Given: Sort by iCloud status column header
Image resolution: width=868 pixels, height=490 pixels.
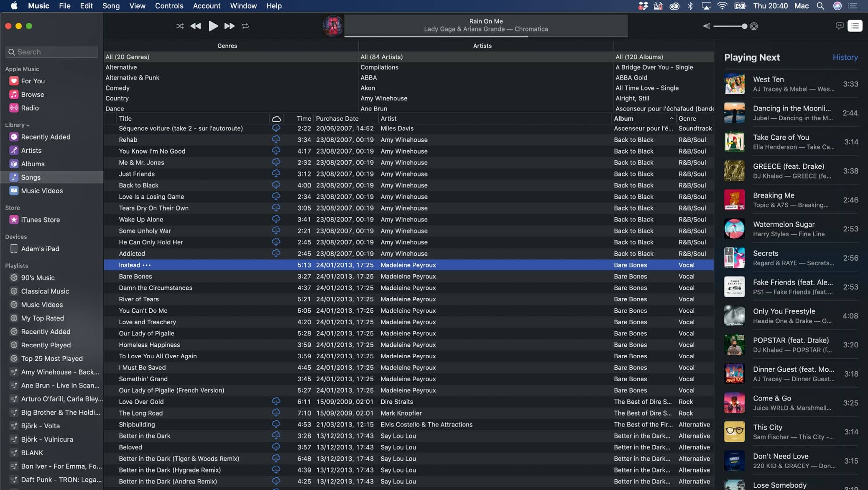Looking at the screenshot, I should click(276, 118).
